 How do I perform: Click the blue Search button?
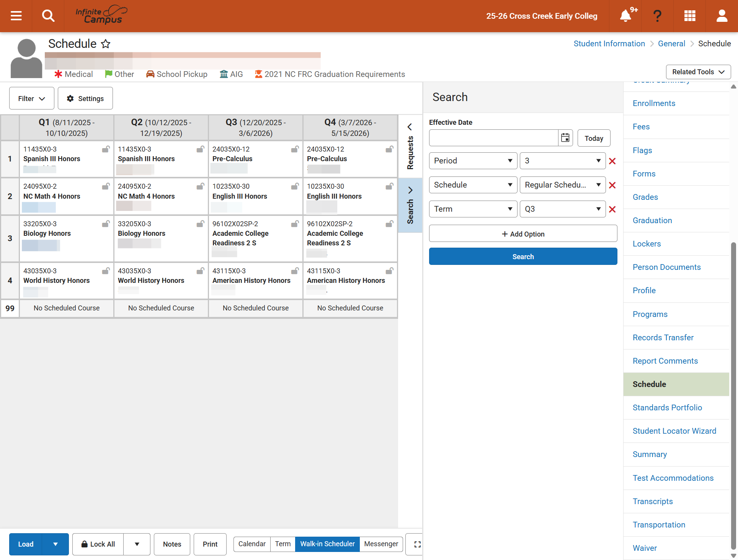tap(523, 256)
